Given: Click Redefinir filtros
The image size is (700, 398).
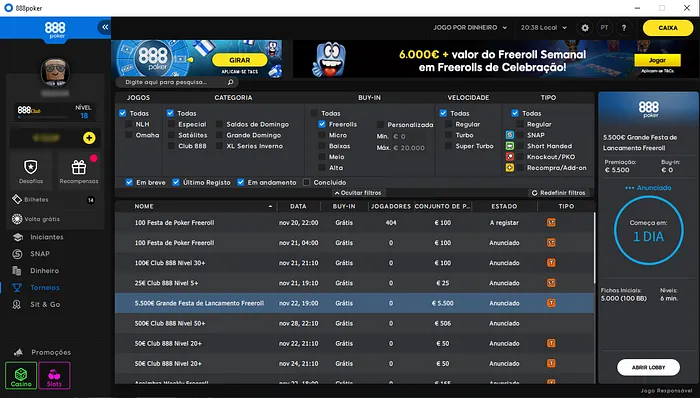Looking at the screenshot, I should click(x=558, y=193).
